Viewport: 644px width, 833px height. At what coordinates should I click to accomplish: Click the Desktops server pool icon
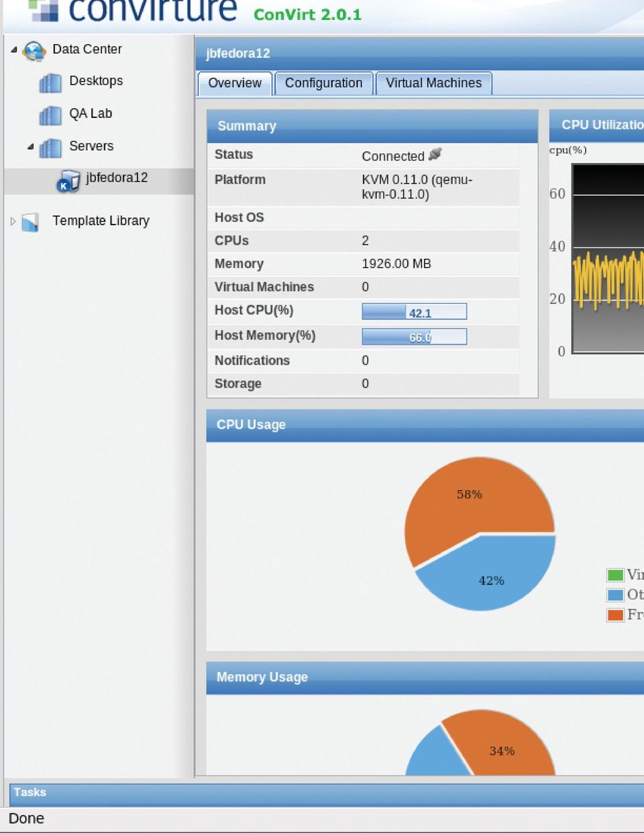tap(50, 82)
